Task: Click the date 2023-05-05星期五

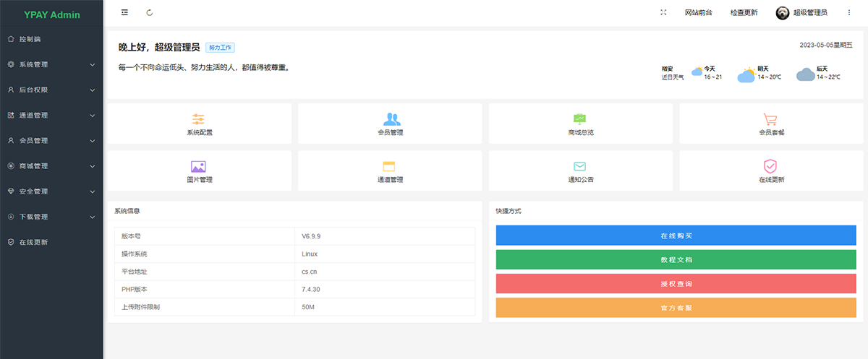Action: tap(826, 45)
